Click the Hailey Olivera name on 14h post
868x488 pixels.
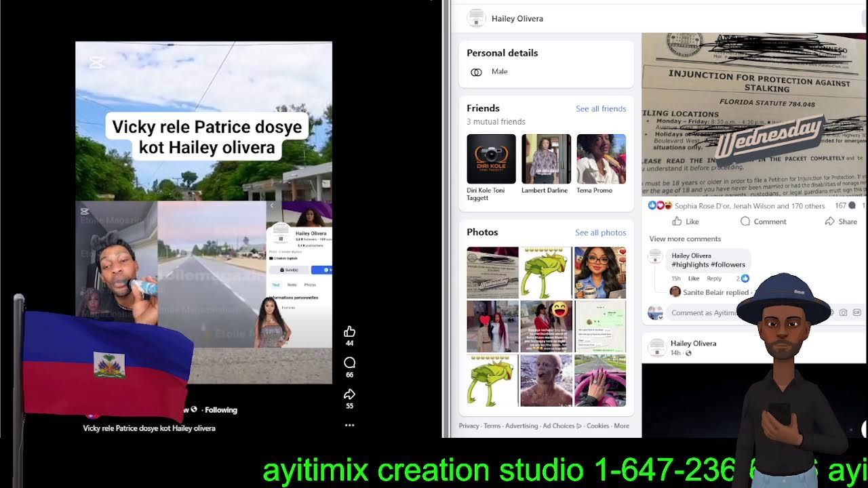[693, 344]
